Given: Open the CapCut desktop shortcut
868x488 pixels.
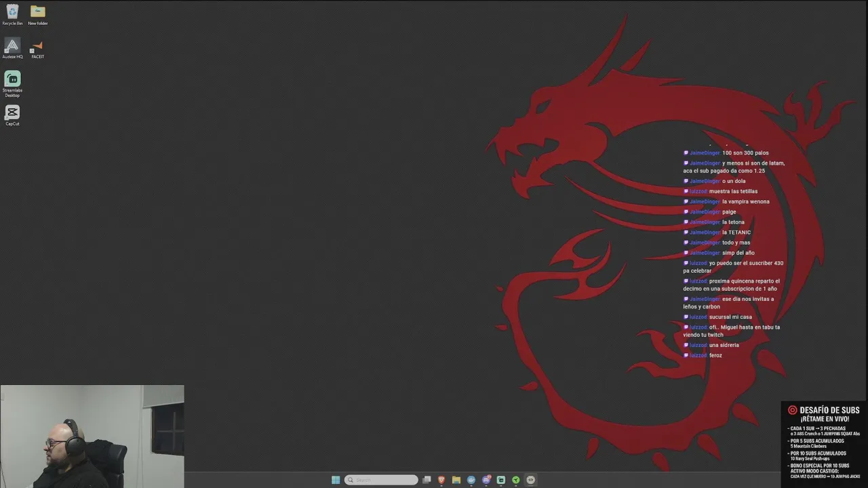Looking at the screenshot, I should [x=12, y=115].
